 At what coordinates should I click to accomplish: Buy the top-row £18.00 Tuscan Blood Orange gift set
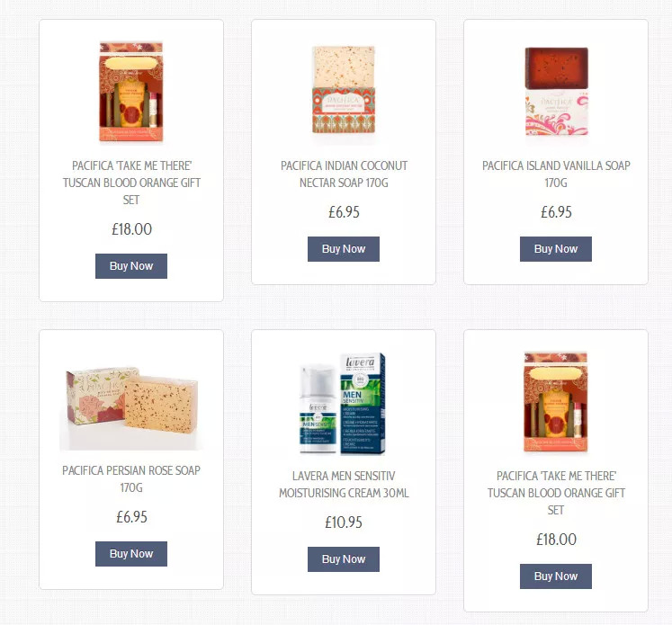click(131, 266)
